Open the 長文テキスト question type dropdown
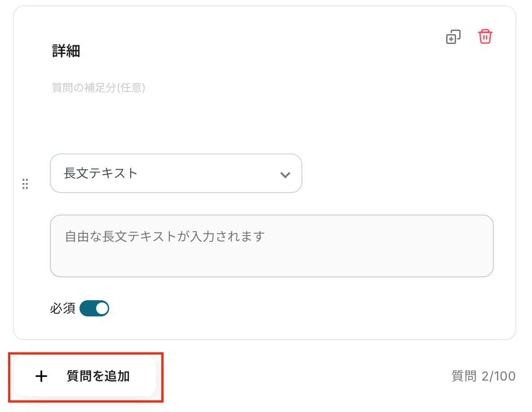Viewport: 532px width, 412px height. pyautogui.click(x=176, y=173)
